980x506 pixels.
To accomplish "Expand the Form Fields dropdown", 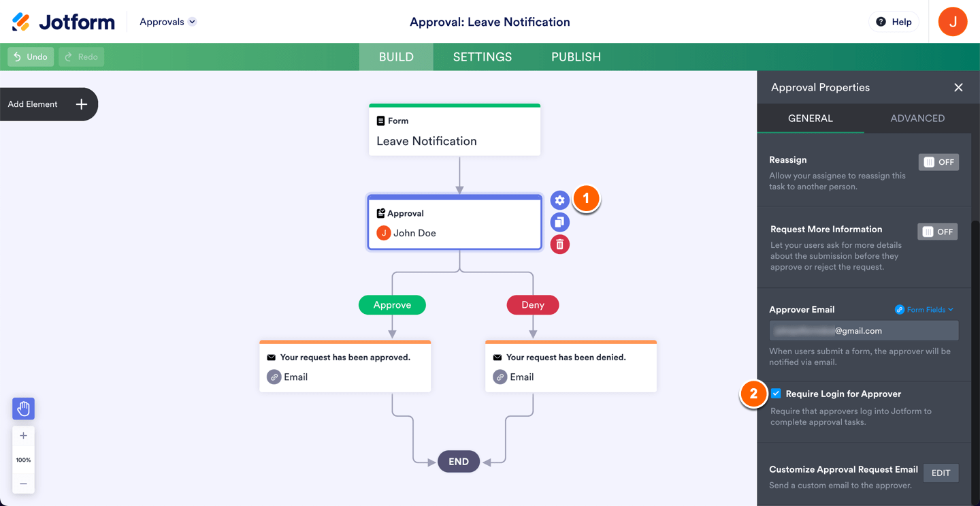I will pyautogui.click(x=924, y=310).
